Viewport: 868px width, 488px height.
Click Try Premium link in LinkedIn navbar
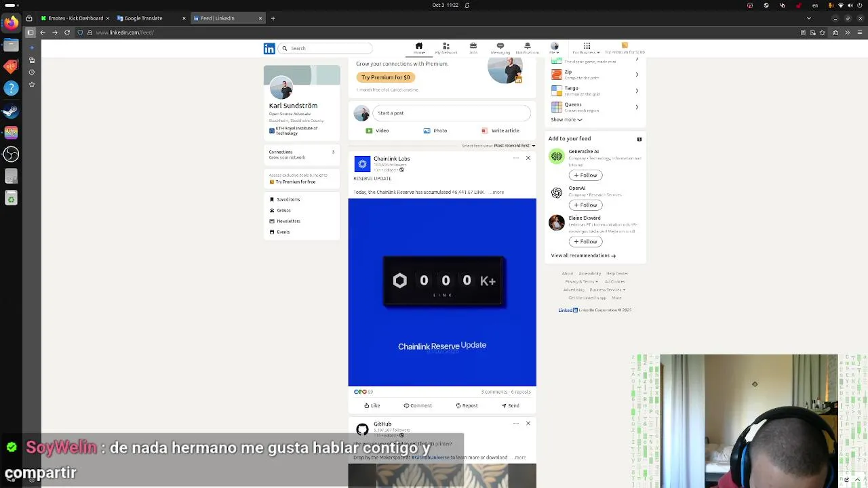[x=625, y=49]
